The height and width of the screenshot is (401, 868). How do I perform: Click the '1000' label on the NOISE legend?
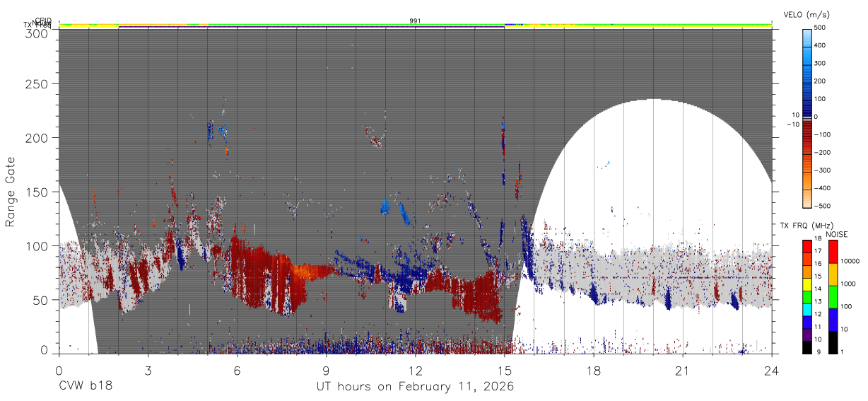click(849, 284)
